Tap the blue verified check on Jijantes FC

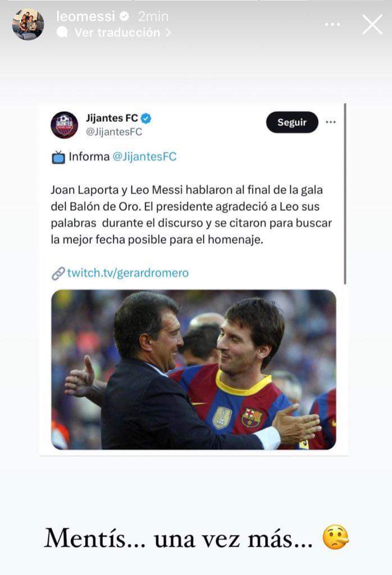point(146,118)
